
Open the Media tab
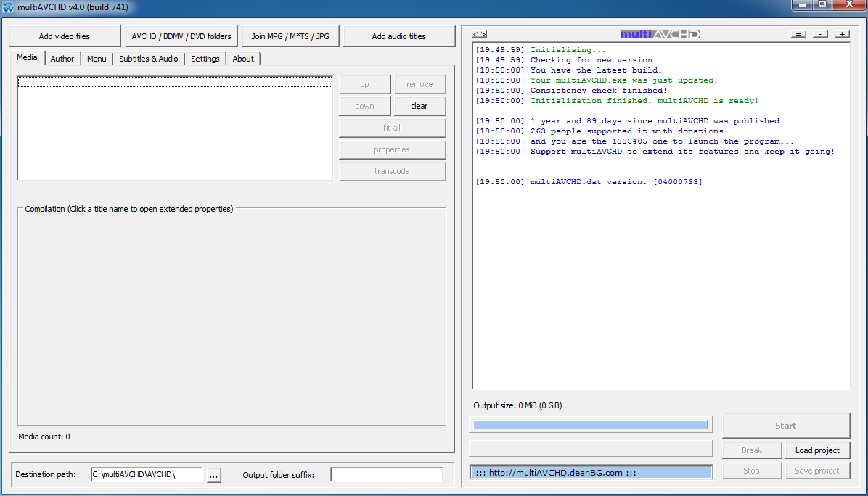(x=27, y=57)
